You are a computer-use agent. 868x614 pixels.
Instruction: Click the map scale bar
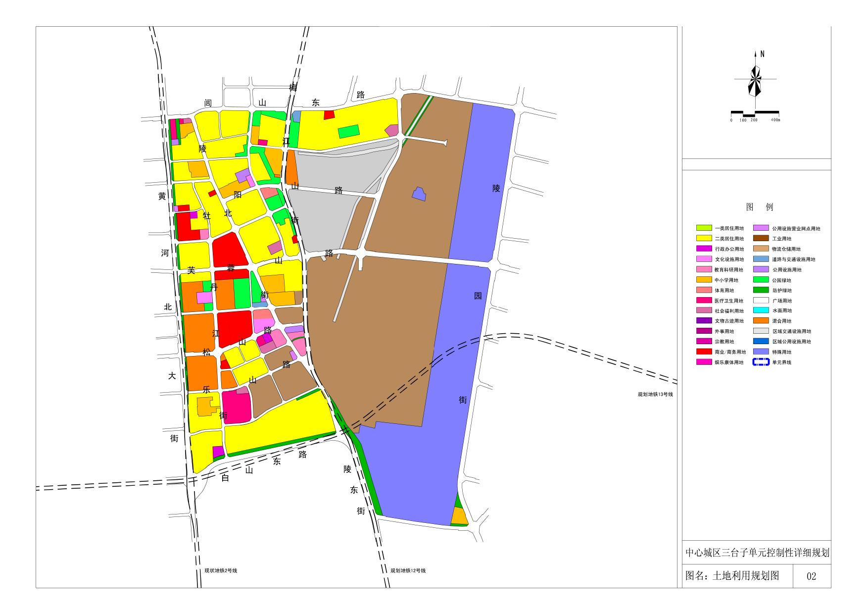click(x=755, y=113)
